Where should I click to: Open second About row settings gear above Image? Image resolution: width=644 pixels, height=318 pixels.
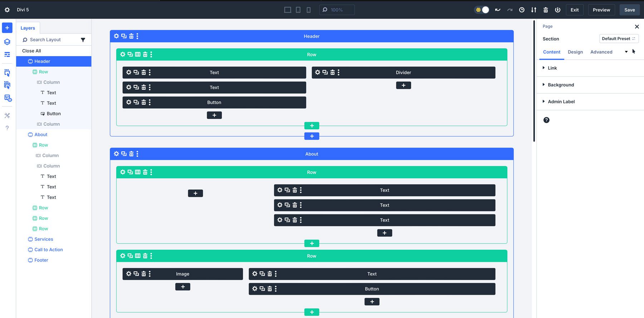123,256
